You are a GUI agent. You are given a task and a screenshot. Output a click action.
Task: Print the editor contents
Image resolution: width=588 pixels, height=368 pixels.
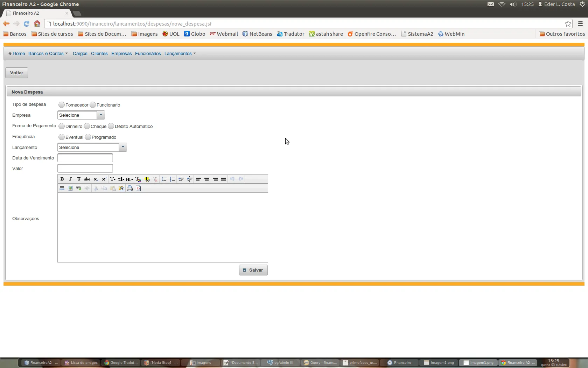(x=130, y=188)
